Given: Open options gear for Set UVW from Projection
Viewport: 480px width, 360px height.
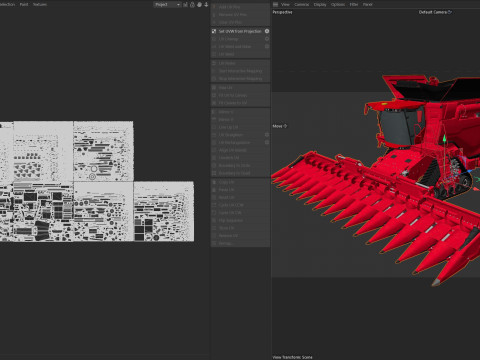Looking at the screenshot, I should tap(267, 31).
